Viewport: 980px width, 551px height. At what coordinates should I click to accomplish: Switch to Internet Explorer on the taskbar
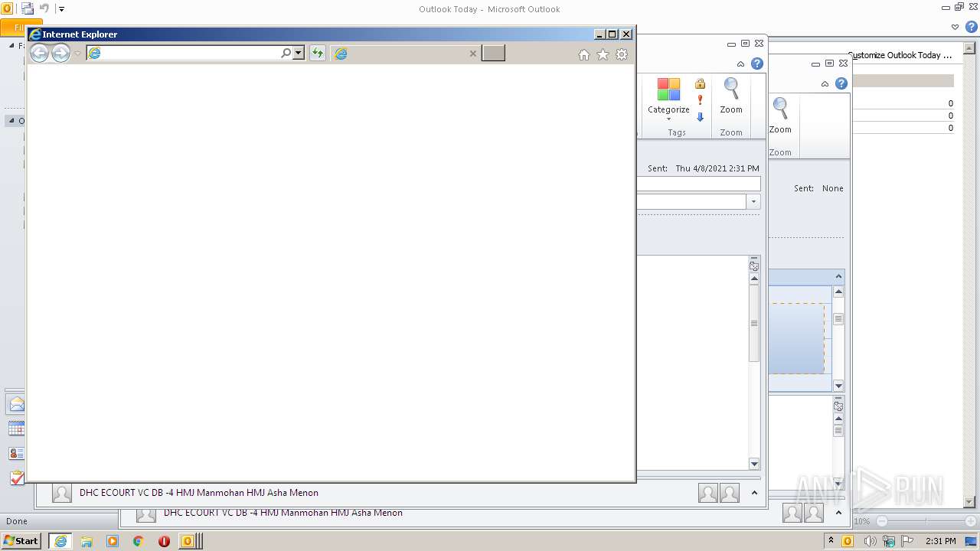[60, 541]
